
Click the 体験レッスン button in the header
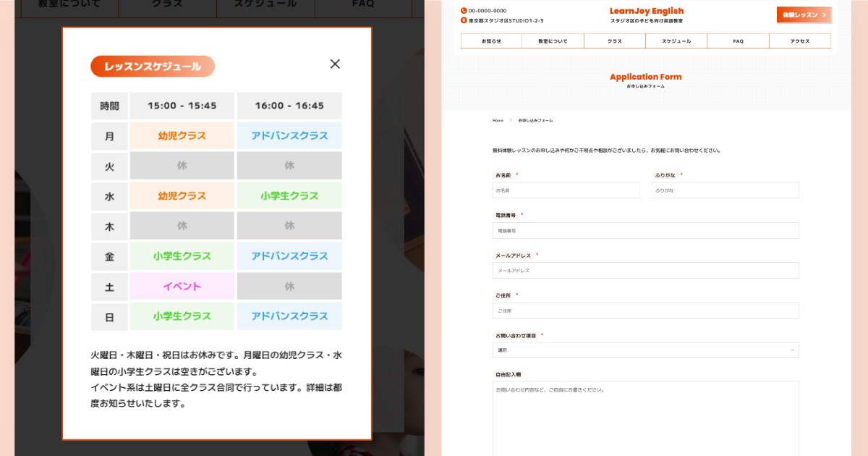tap(803, 14)
